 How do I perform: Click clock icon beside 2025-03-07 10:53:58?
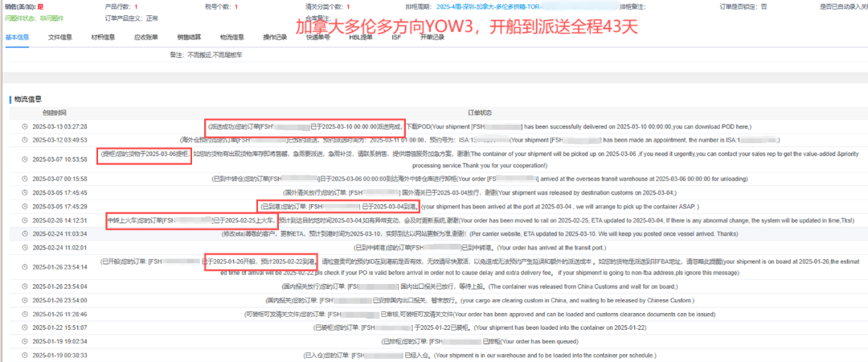pyautogui.click(x=24, y=159)
